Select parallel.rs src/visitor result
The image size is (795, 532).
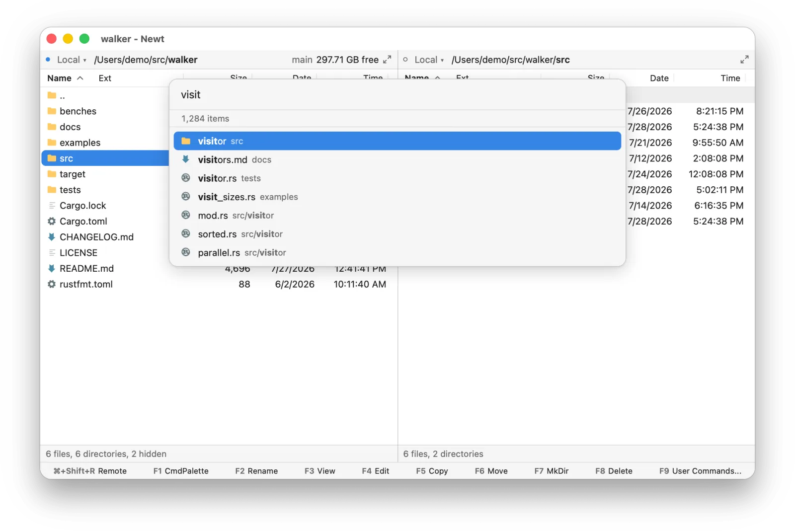(397, 252)
